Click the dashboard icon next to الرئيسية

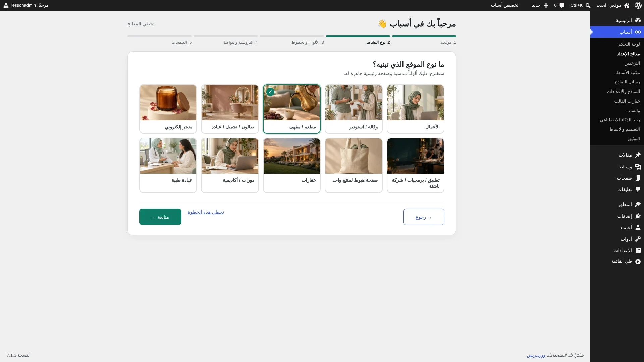point(638,20)
